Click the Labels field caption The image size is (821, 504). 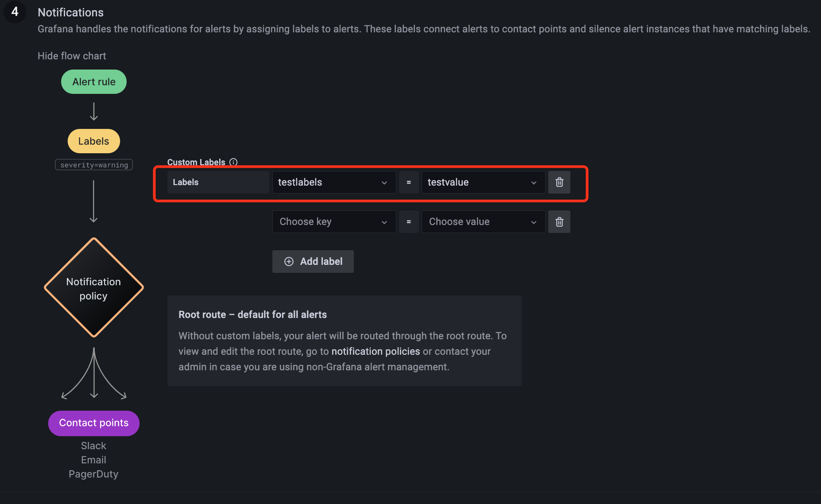point(186,182)
